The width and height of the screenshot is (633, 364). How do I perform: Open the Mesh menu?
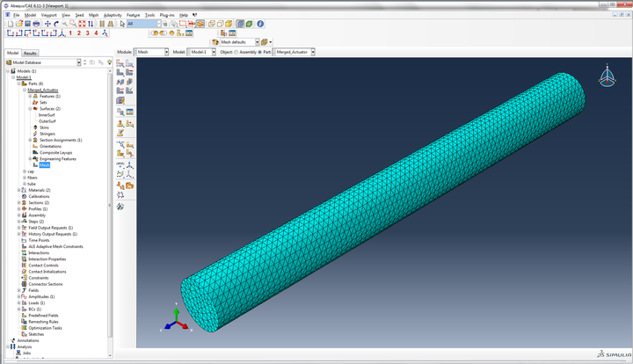(94, 15)
